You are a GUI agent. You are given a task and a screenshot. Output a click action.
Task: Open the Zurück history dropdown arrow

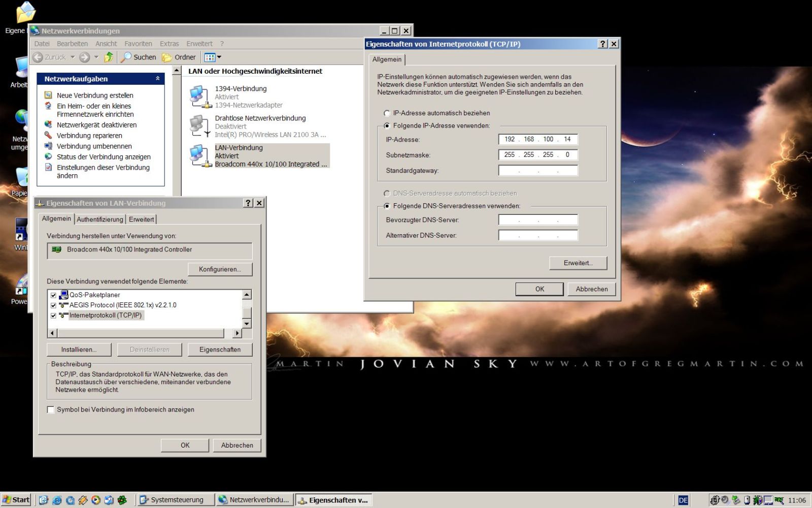point(73,57)
